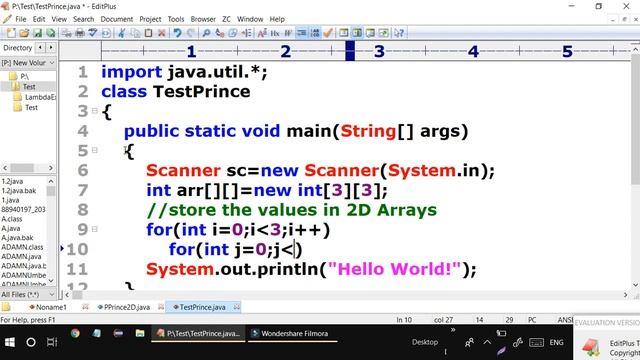The image size is (640, 360).
Task: Open the Project menu
Action: [150, 19]
